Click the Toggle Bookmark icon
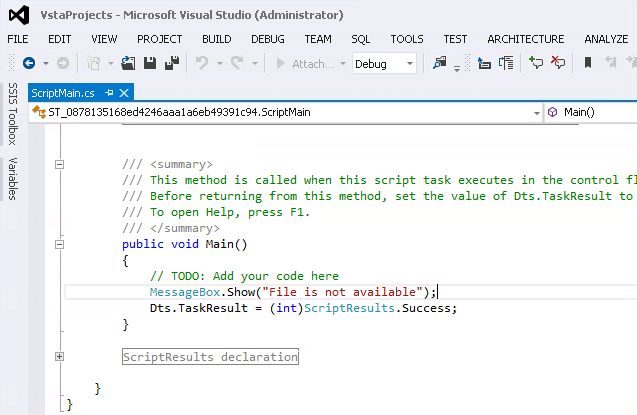This screenshot has width=637, height=415. coord(588,63)
